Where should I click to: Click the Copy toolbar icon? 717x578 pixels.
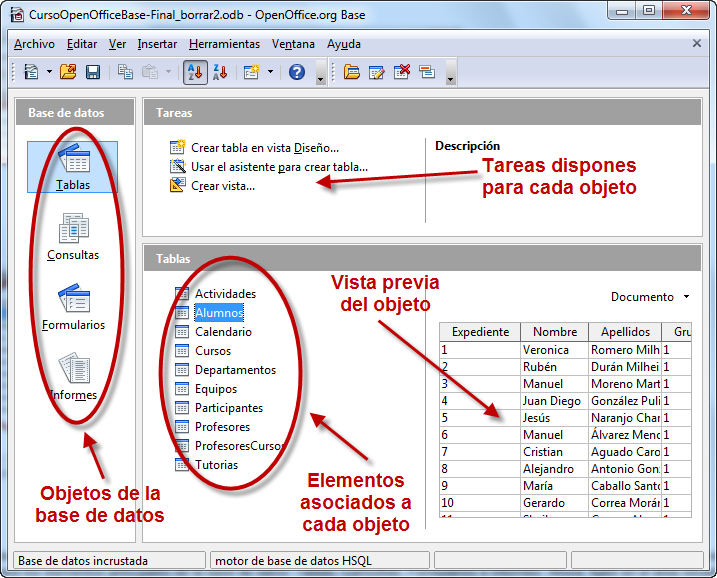click(x=125, y=72)
